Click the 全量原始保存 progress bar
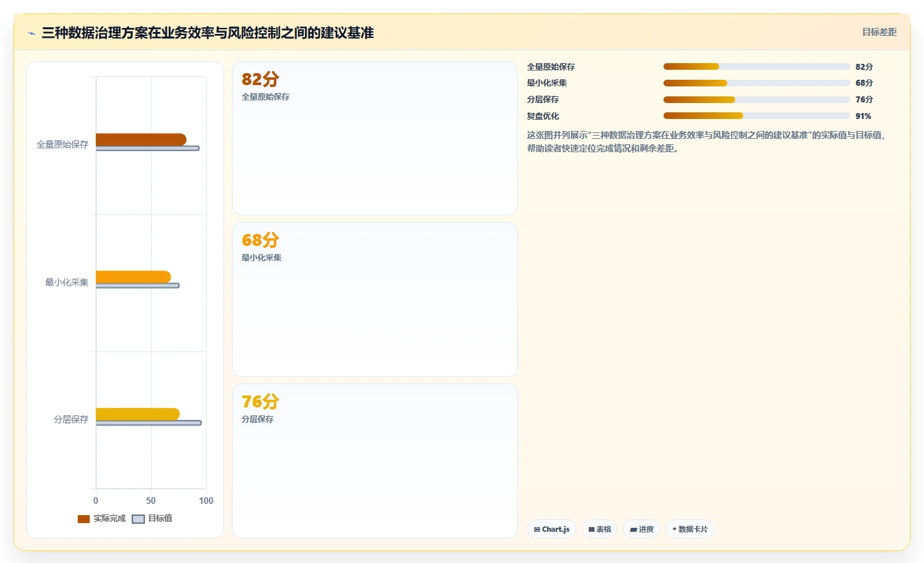Viewport: 924px width, 563px height. (756, 66)
